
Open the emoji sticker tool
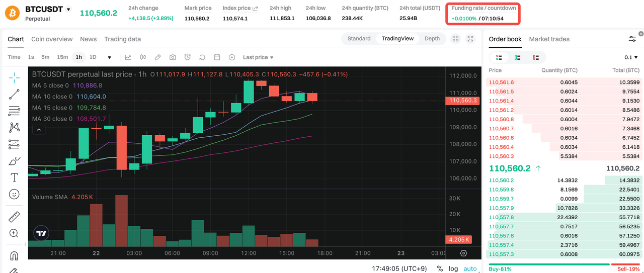[x=14, y=194]
